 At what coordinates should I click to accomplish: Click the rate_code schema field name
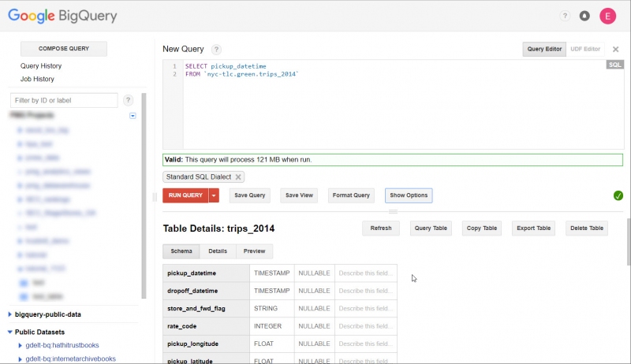coord(182,326)
